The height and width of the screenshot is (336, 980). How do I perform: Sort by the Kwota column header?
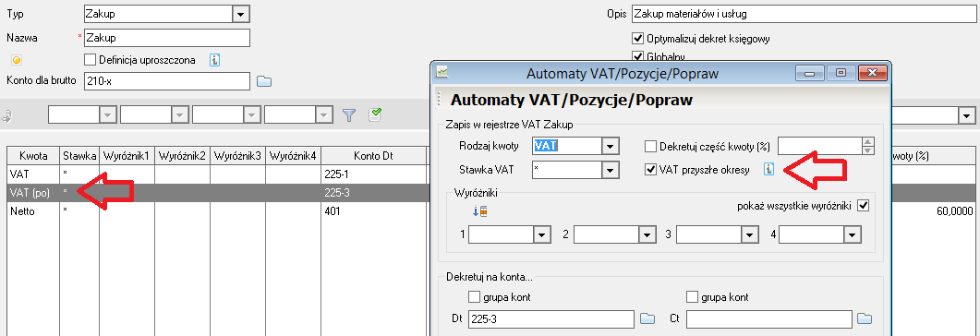tap(33, 155)
